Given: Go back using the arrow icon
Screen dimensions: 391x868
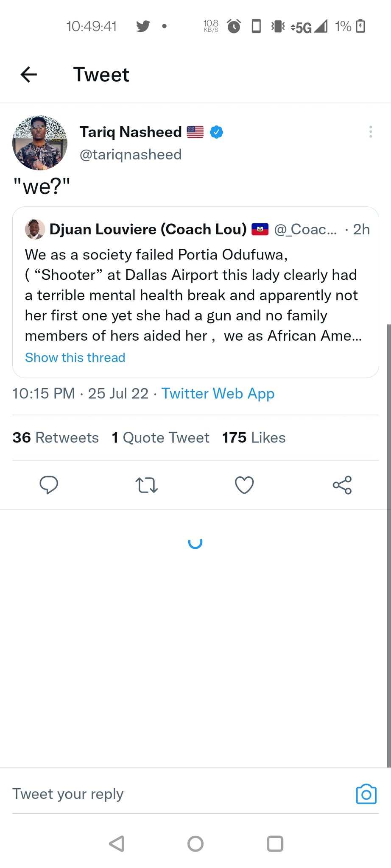Looking at the screenshot, I should [29, 75].
